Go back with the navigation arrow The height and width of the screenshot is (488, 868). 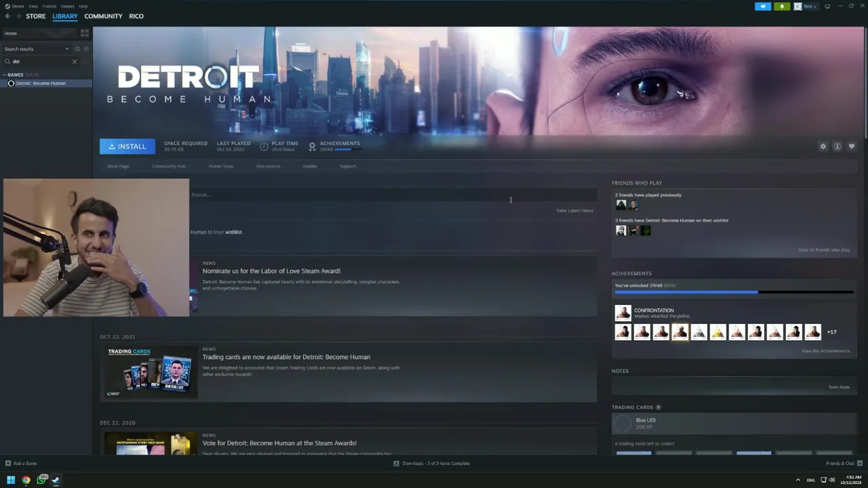(7, 16)
